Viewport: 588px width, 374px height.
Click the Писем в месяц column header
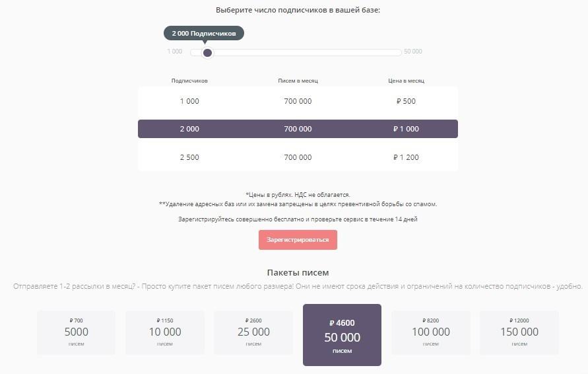pyautogui.click(x=298, y=81)
